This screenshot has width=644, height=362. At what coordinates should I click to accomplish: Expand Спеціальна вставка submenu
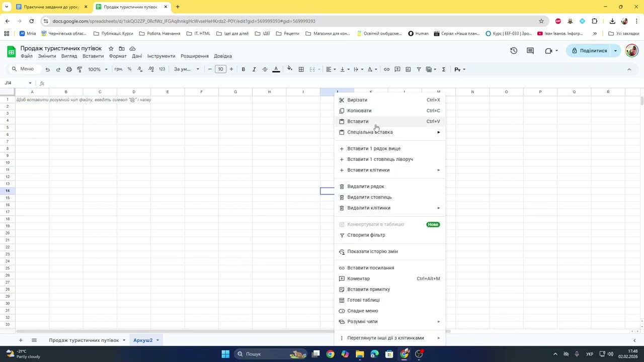pyautogui.click(x=390, y=132)
